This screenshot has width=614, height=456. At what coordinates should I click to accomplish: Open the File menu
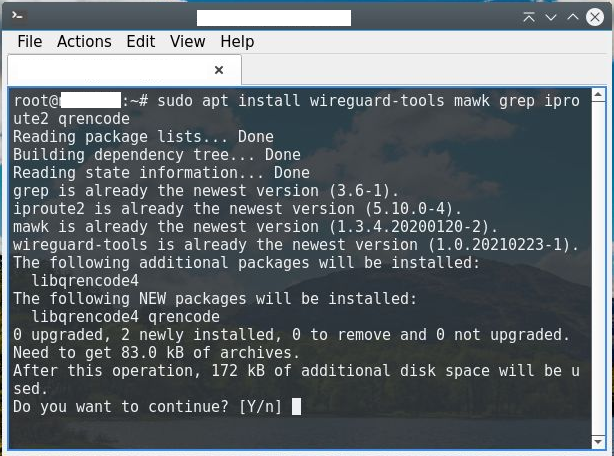coord(30,42)
